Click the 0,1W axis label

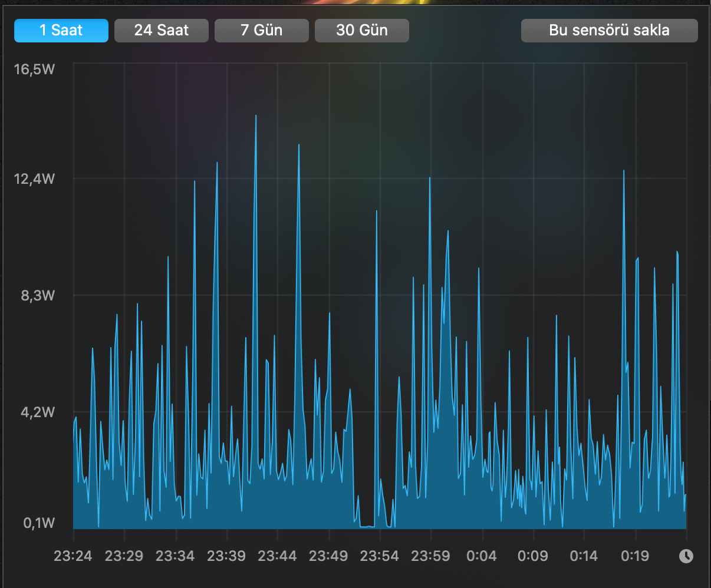click(x=39, y=523)
